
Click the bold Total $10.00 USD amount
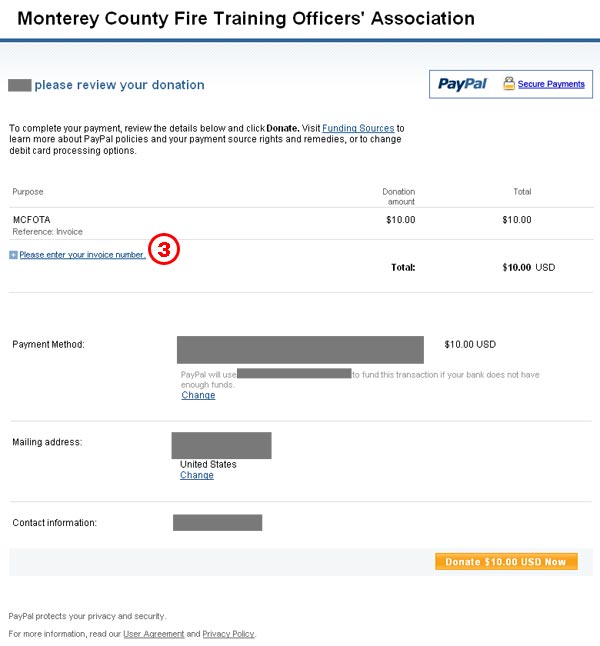pos(529,267)
